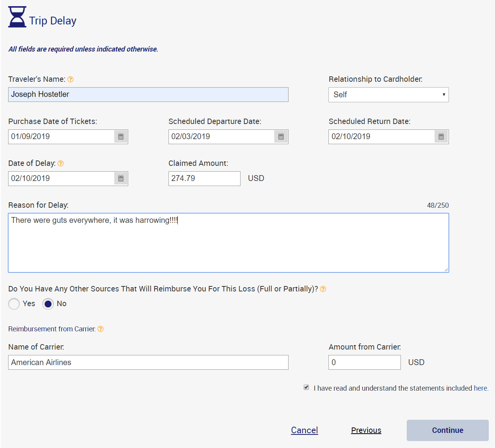
Task: Click the help icon after the reimbursement question
Action: point(323,289)
